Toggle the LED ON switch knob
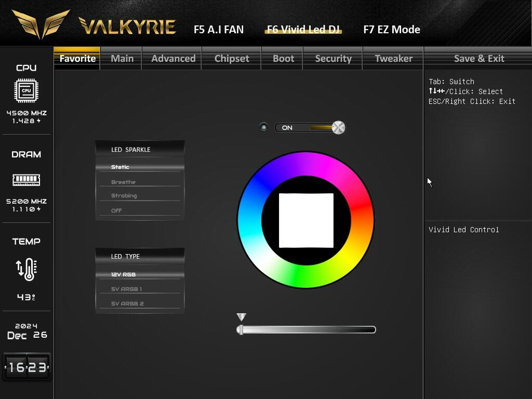 pos(338,127)
